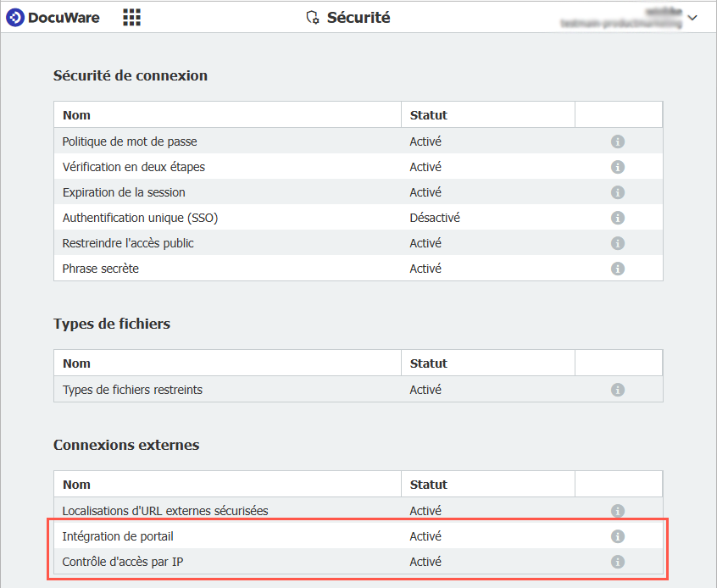Open info for Authentification unique (SSO)
The image size is (717, 588).
pyautogui.click(x=618, y=218)
